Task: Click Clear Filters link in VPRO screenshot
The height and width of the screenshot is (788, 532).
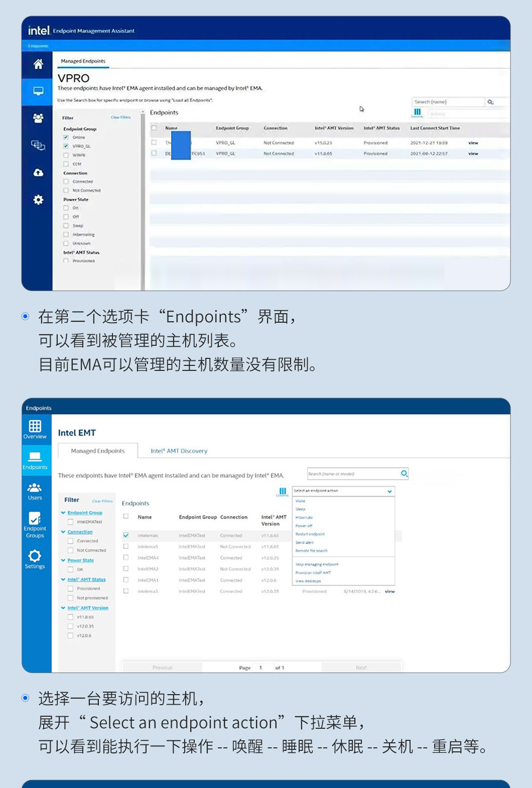Action: (120, 117)
